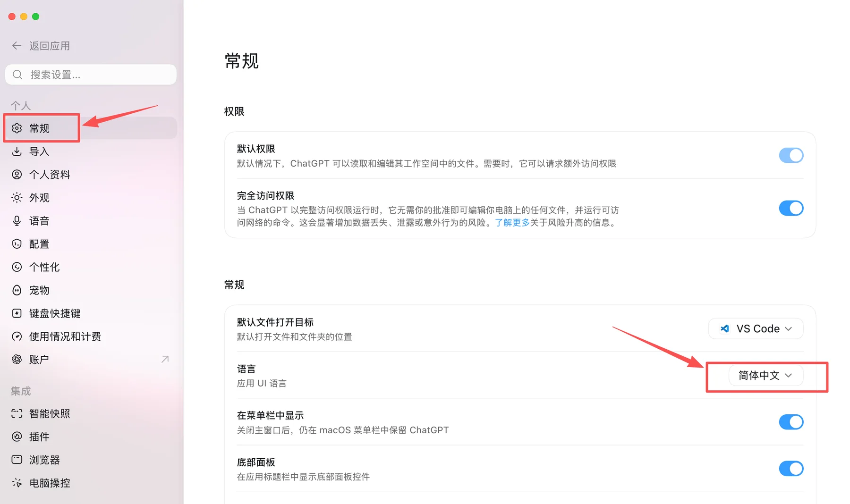Open the VS Code file target dropdown
850x504 pixels.
point(756,328)
